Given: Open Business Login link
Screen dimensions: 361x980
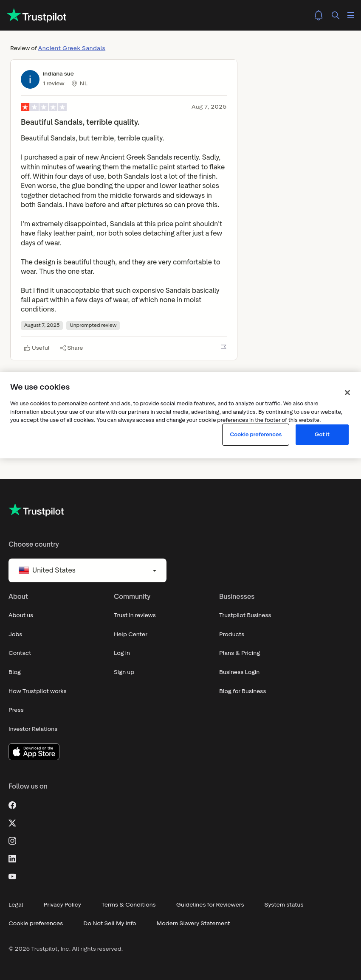Looking at the screenshot, I should pos(239,672).
